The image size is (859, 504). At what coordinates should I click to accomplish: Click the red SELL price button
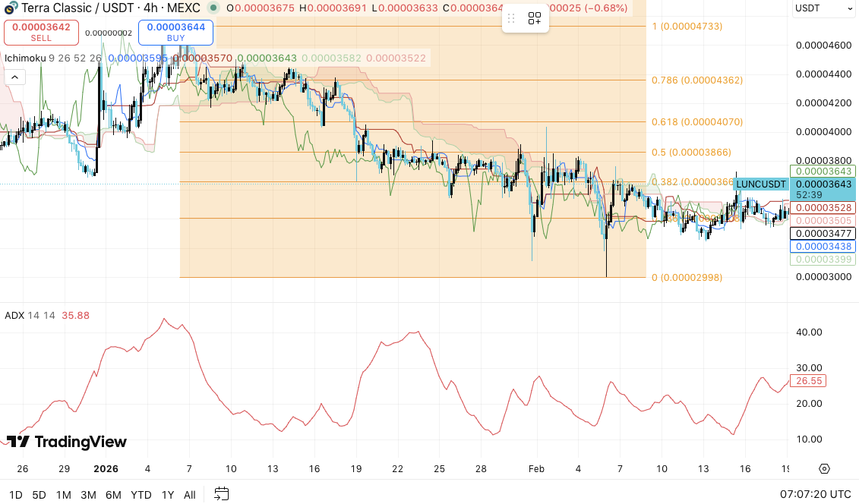coord(41,33)
